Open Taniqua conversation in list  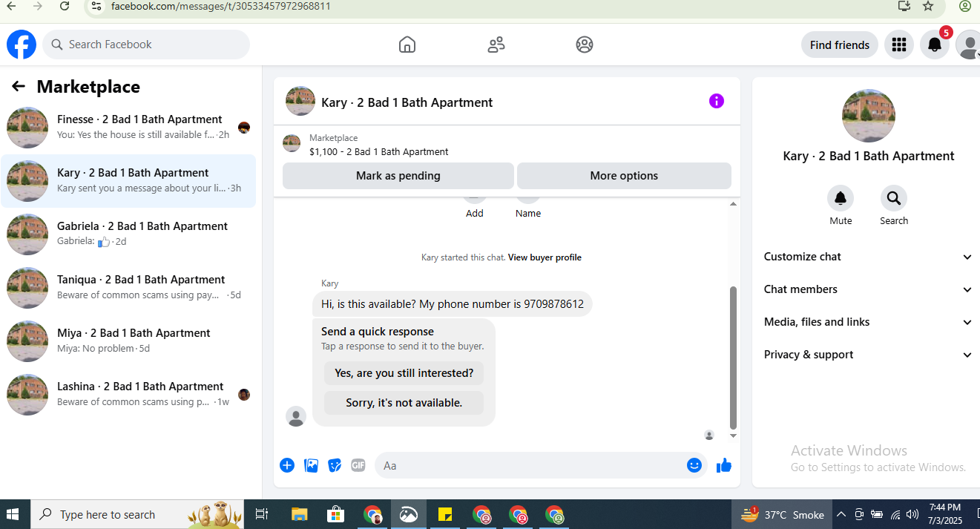point(128,288)
